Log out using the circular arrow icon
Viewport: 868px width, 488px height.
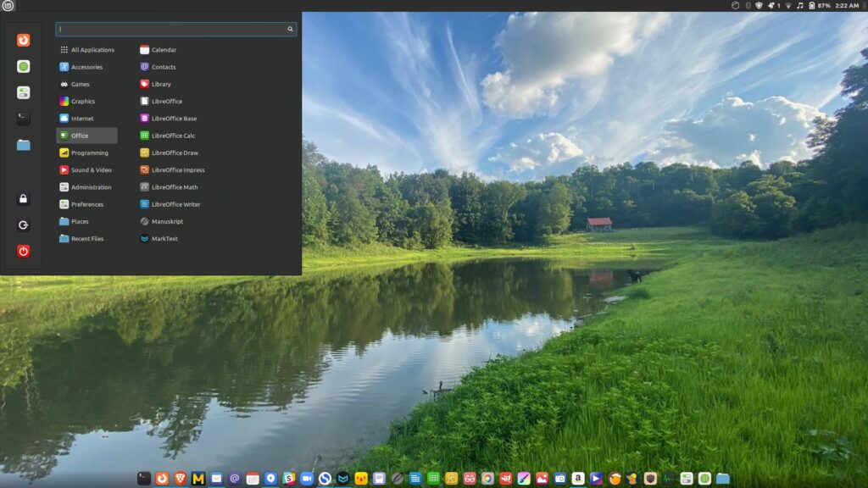click(23, 225)
